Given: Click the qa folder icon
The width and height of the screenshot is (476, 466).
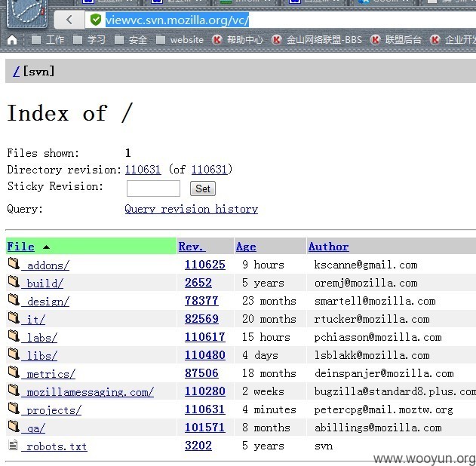Looking at the screenshot, I should pos(14,426).
